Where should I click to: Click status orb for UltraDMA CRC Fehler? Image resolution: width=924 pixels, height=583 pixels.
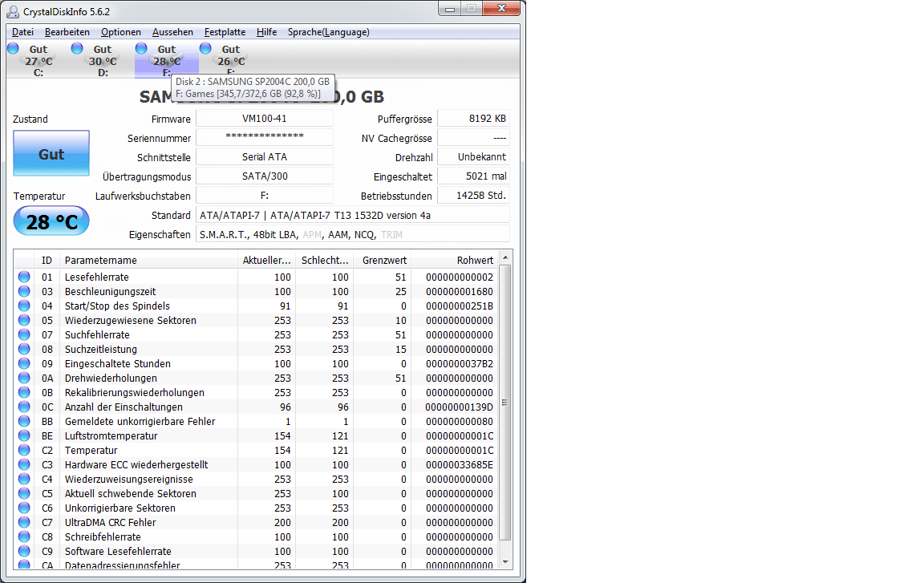click(x=24, y=522)
